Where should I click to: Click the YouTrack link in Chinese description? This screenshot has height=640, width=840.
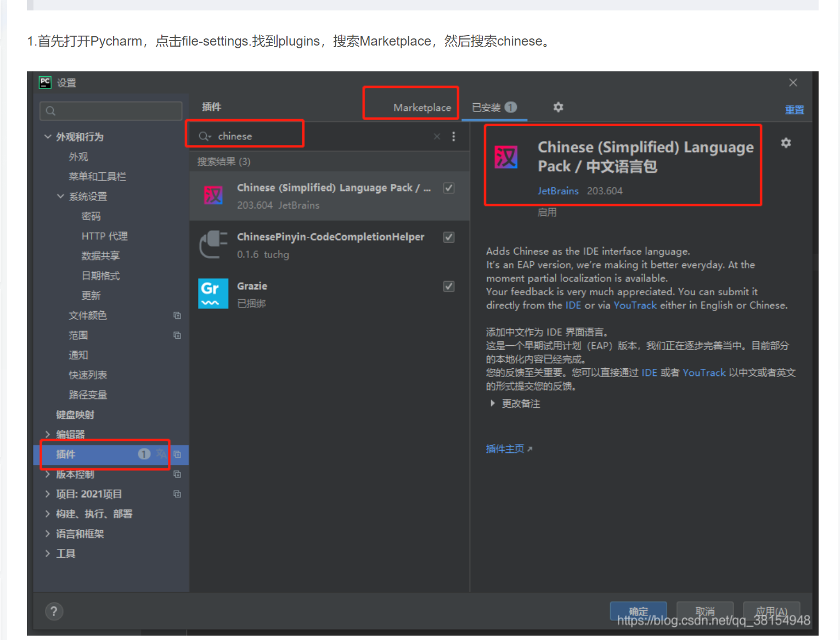(704, 373)
